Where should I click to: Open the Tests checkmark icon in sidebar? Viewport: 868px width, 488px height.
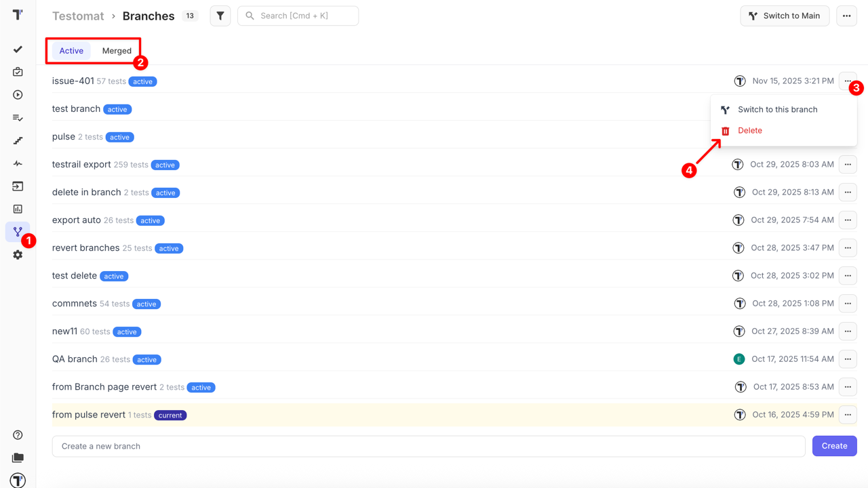(x=18, y=49)
